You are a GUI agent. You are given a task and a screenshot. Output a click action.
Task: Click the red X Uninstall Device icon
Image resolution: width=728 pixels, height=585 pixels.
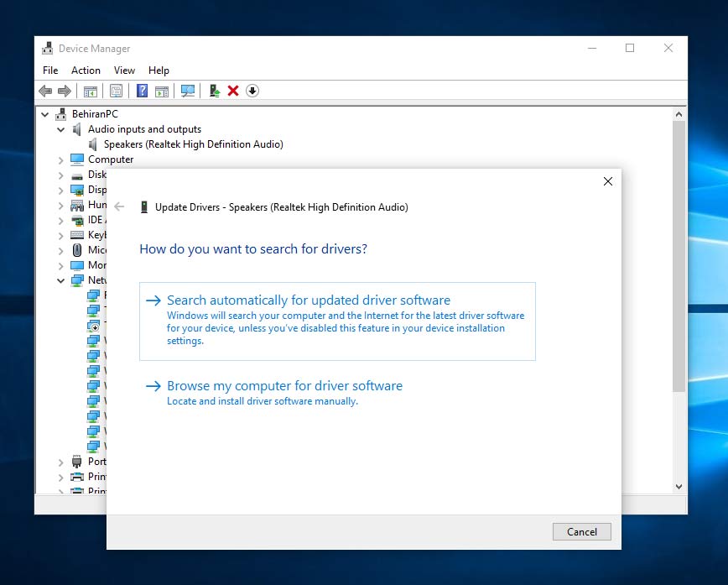pos(233,91)
